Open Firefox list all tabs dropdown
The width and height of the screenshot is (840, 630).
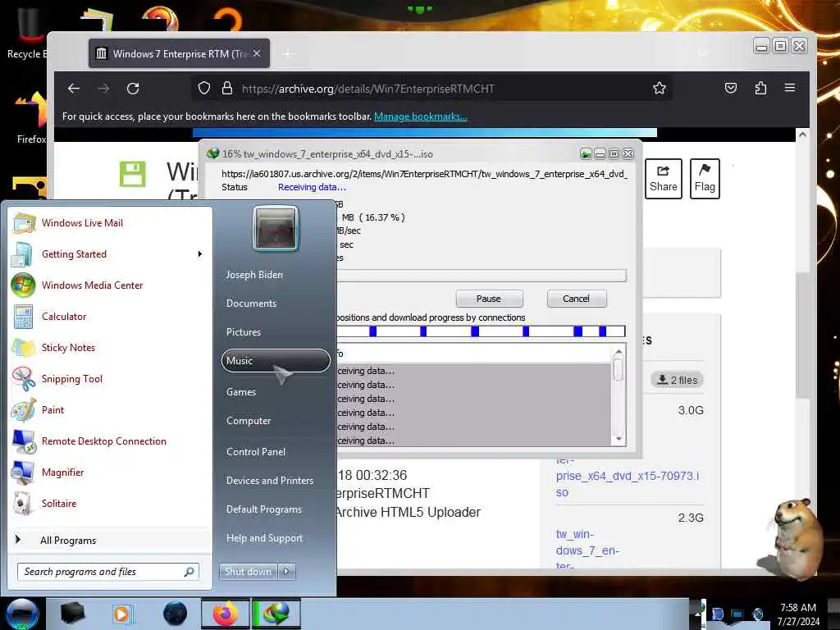(x=702, y=53)
